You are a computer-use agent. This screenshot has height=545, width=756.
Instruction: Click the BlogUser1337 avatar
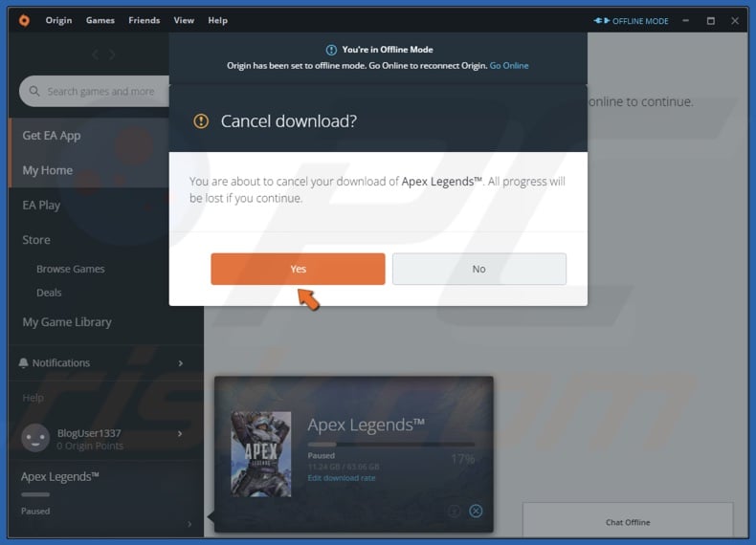[35, 438]
